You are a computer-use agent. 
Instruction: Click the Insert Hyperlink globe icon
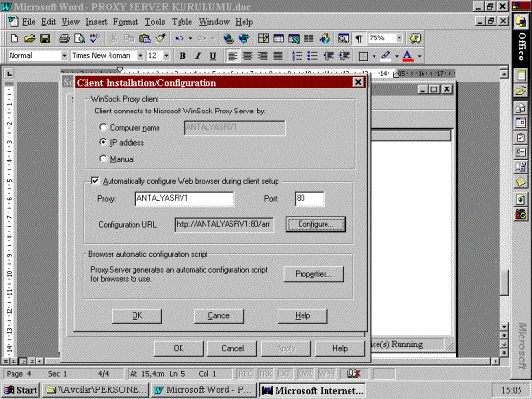(229, 38)
